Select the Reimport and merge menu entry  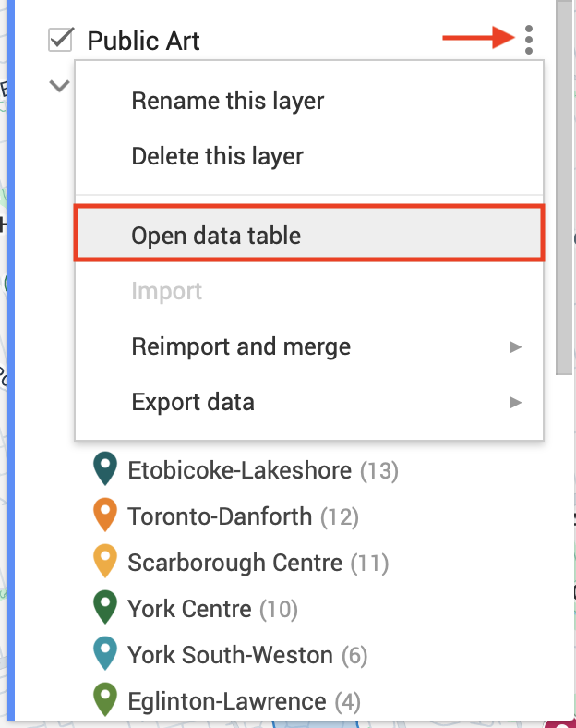point(241,347)
